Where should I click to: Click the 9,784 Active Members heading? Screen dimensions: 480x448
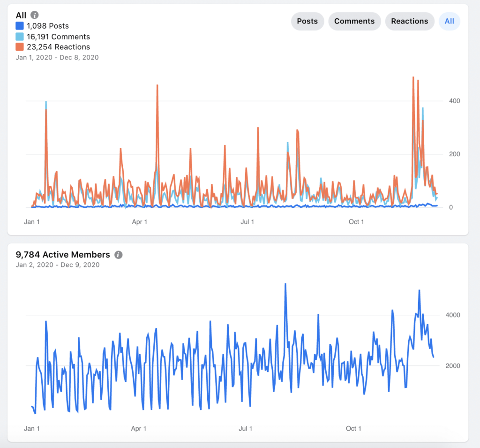point(63,255)
